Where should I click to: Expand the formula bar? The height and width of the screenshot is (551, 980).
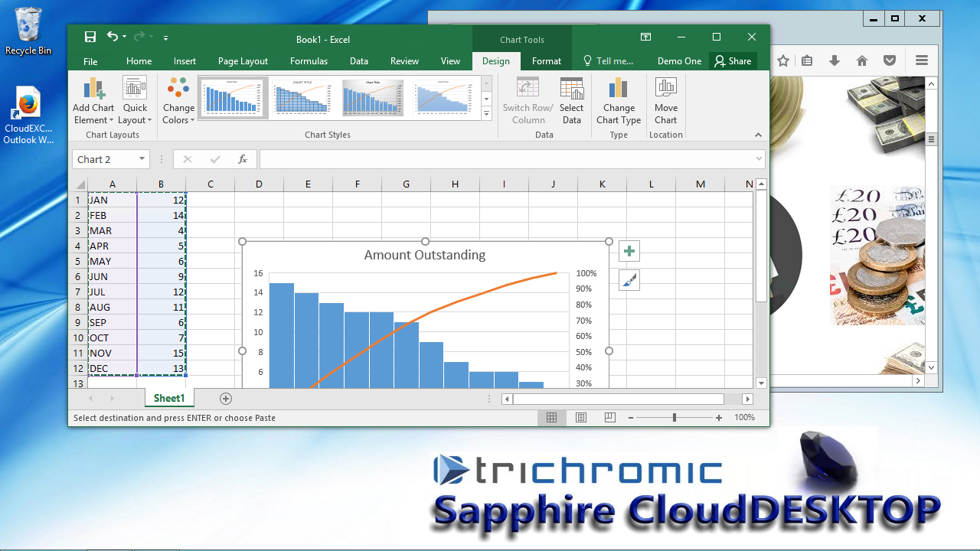point(759,159)
